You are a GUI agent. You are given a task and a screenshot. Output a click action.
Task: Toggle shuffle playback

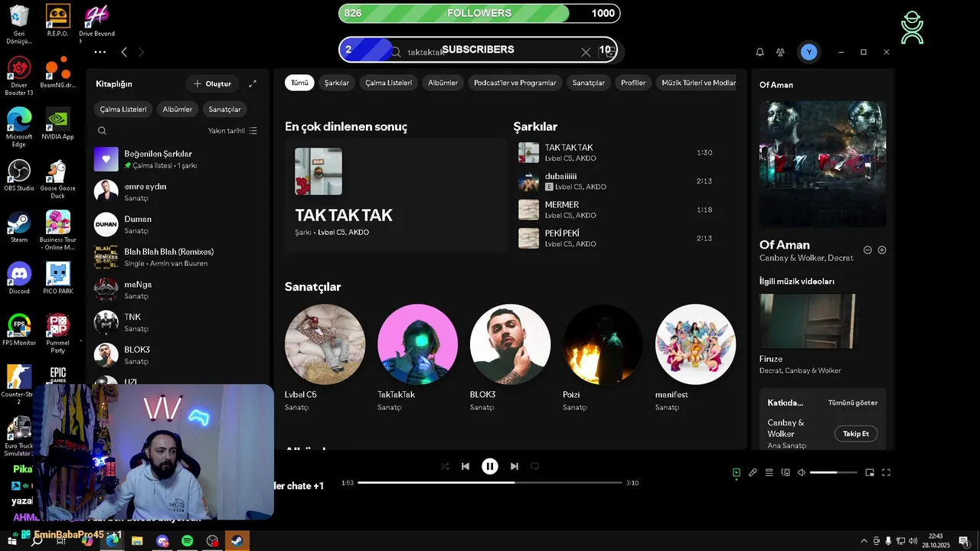(445, 466)
